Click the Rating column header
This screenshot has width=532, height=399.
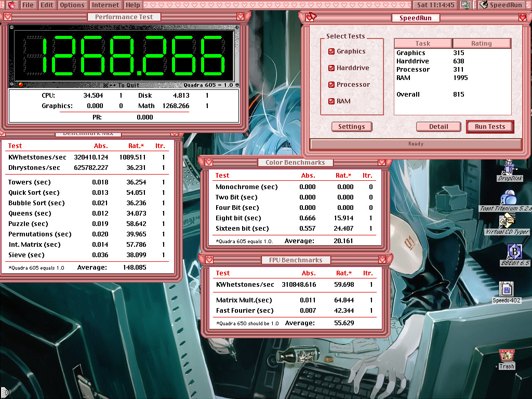482,44
